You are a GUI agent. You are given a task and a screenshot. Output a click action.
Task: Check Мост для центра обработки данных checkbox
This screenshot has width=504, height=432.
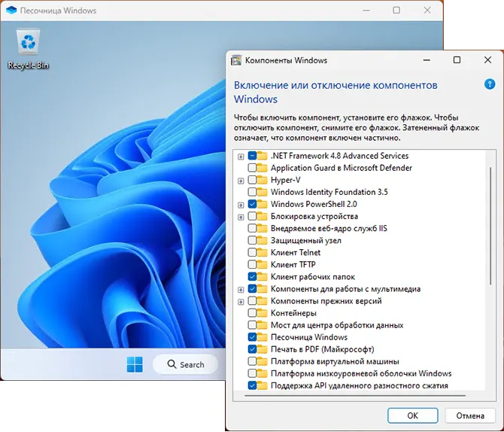[x=252, y=325]
